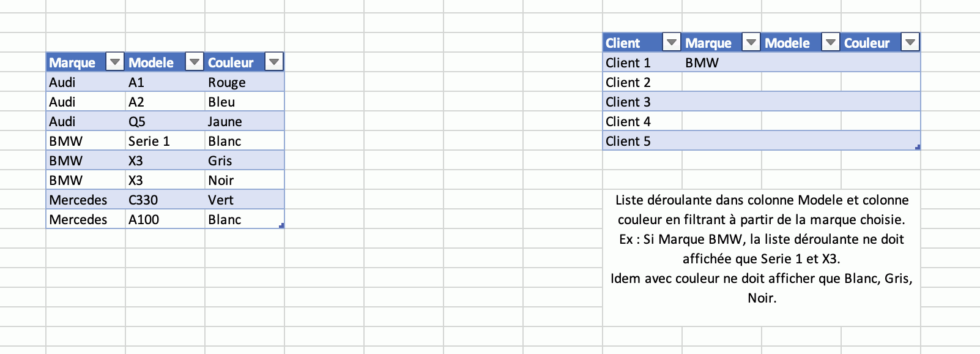The image size is (980, 354).
Task: Click the Mercedes C330 model cell
Action: 164,200
